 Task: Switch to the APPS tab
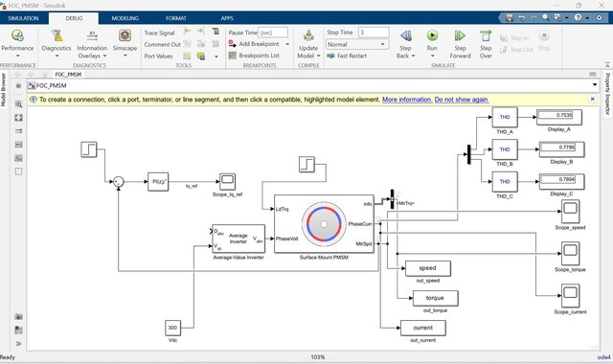click(x=227, y=18)
